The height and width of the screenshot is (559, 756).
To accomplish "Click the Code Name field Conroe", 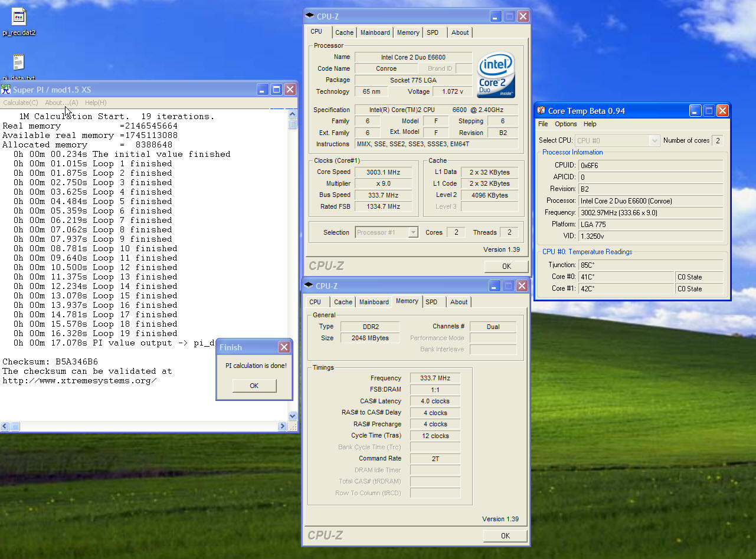I will pos(387,68).
